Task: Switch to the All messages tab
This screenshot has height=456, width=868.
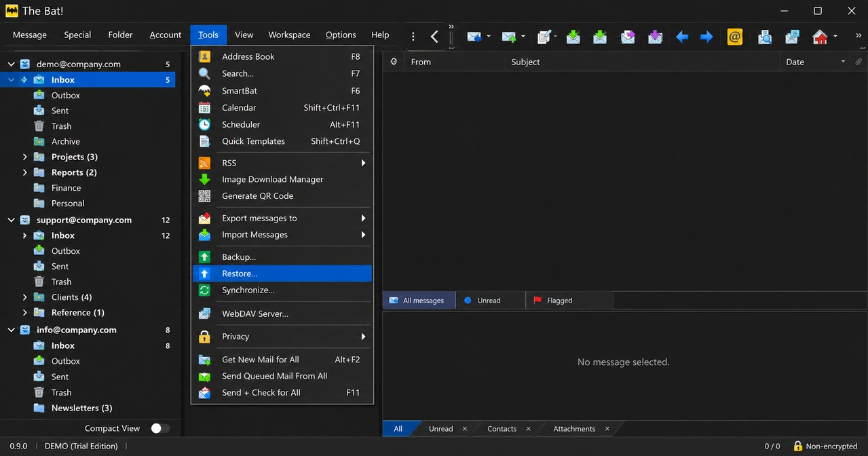Action: [x=419, y=300]
